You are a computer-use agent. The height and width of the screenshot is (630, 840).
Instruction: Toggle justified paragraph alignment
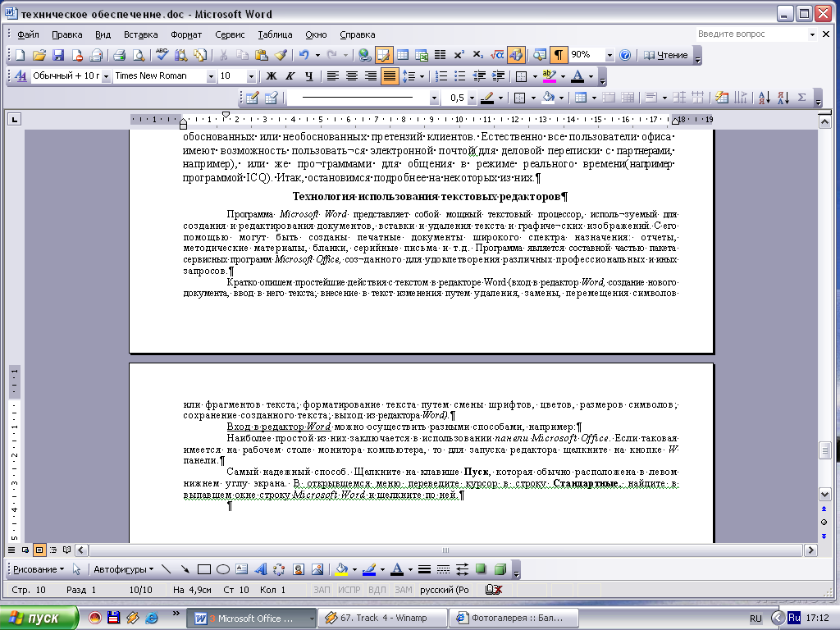pos(390,76)
